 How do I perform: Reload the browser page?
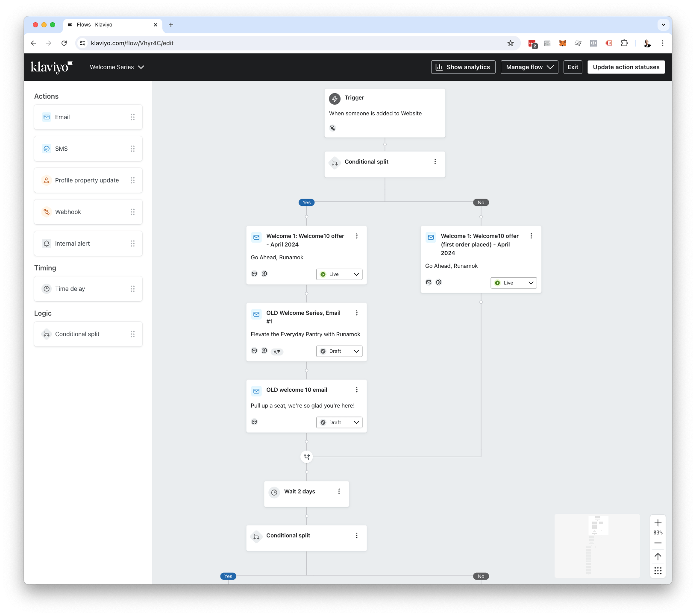point(64,43)
